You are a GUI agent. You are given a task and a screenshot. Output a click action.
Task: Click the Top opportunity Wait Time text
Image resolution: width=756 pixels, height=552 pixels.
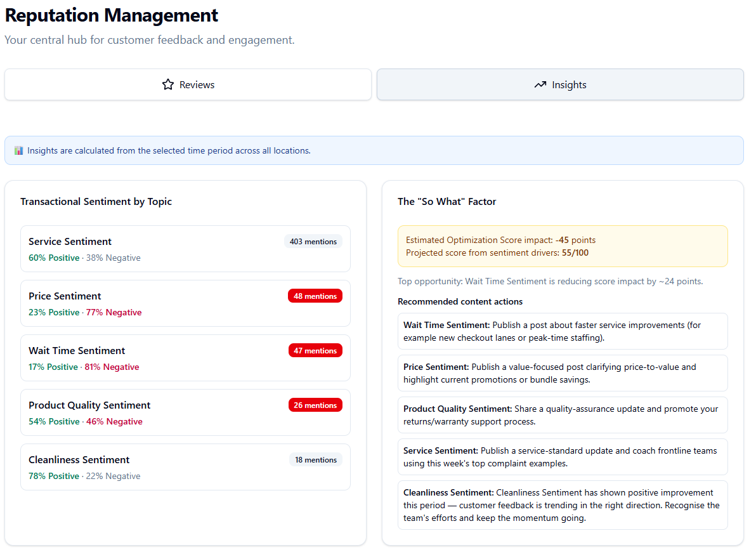pos(550,281)
